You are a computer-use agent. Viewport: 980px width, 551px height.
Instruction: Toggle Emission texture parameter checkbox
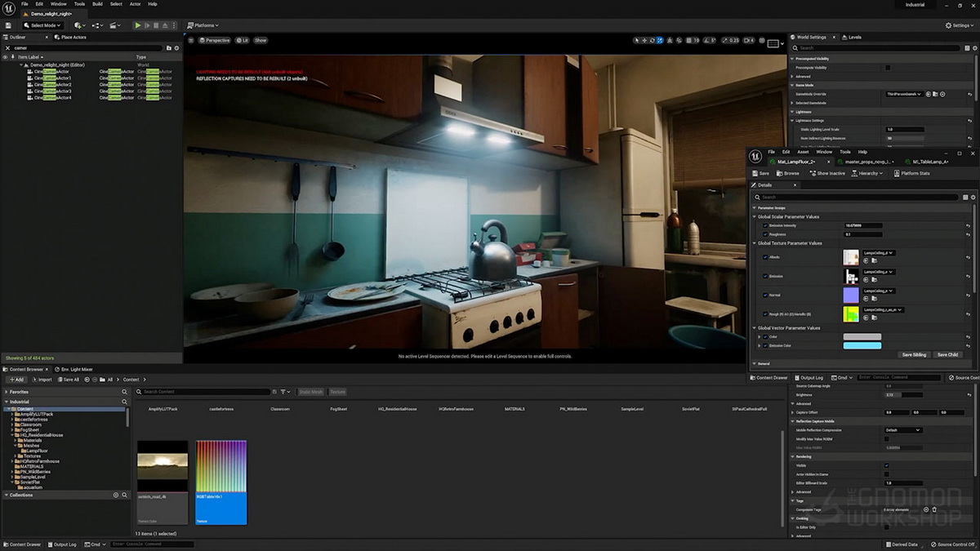765,276
